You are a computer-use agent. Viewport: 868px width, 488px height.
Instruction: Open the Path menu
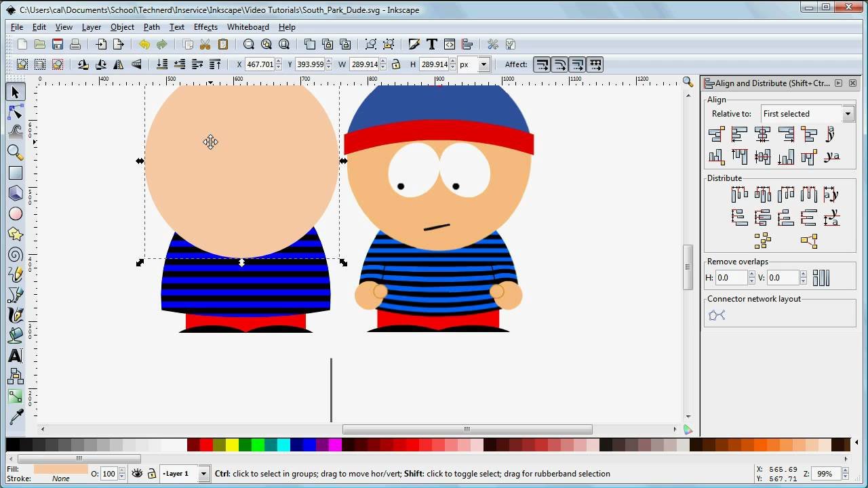tap(151, 27)
